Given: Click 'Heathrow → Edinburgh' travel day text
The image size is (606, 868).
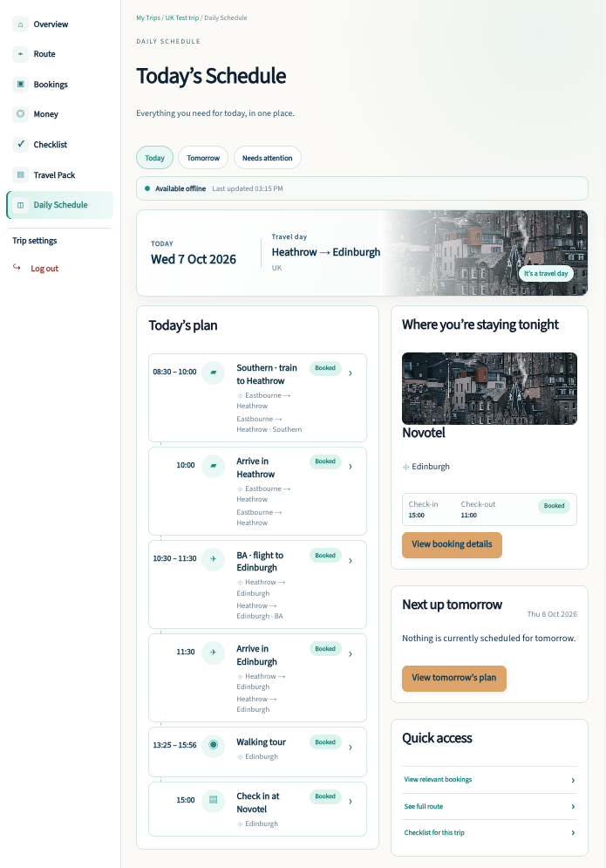Looking at the screenshot, I should [326, 252].
